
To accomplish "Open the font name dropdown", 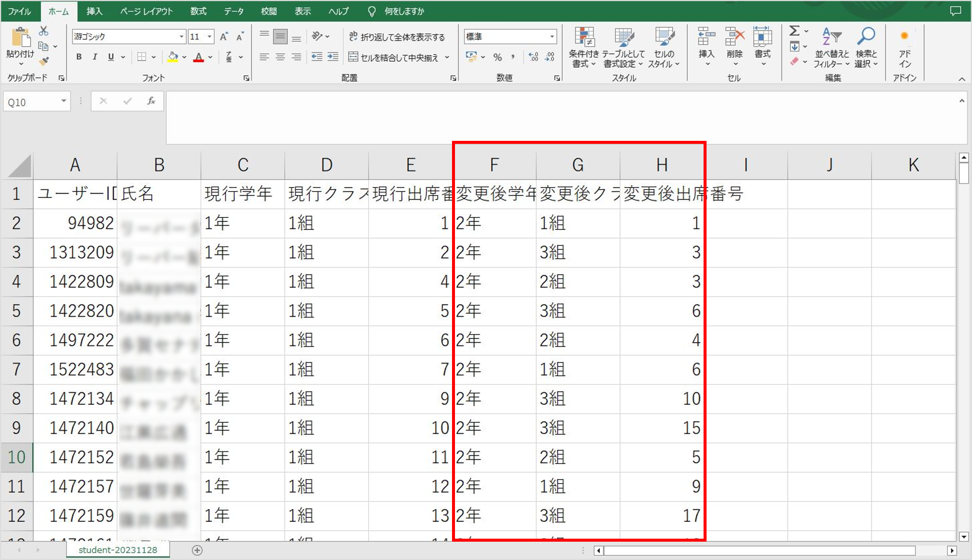I will (181, 37).
